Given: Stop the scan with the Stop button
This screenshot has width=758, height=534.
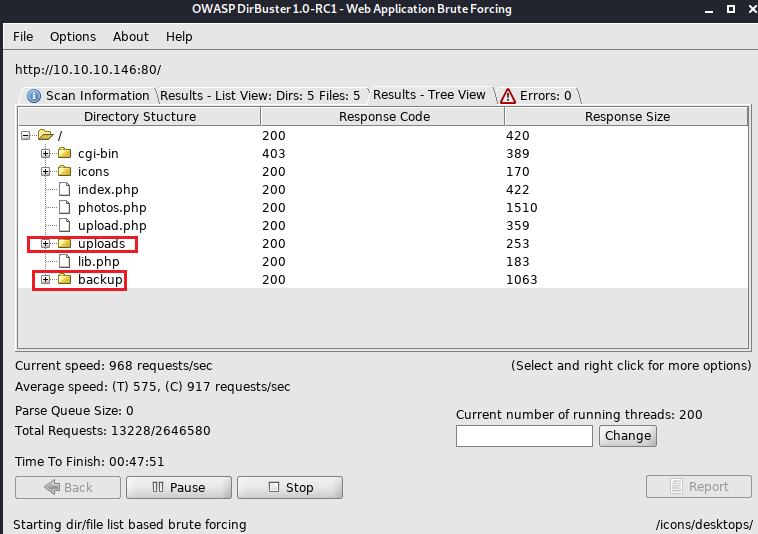Looking at the screenshot, I should pos(290,487).
